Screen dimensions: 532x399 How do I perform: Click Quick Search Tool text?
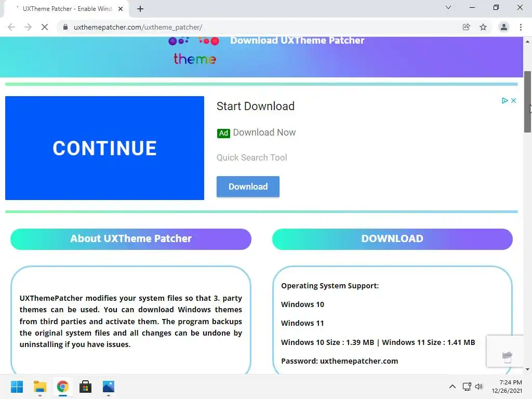pos(252,157)
